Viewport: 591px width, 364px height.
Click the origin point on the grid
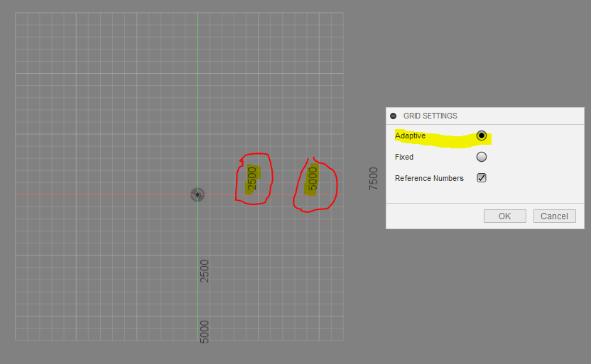click(x=197, y=194)
